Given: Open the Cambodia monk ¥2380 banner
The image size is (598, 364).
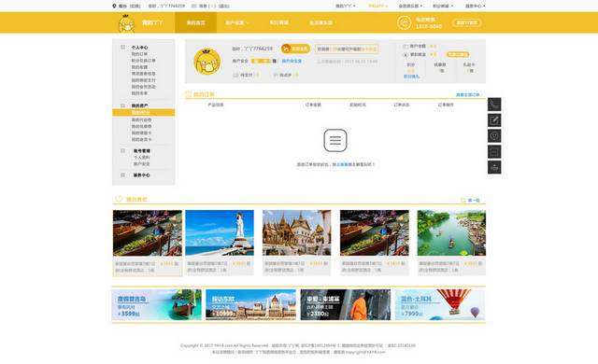Looking at the screenshot, I should tap(346, 304).
